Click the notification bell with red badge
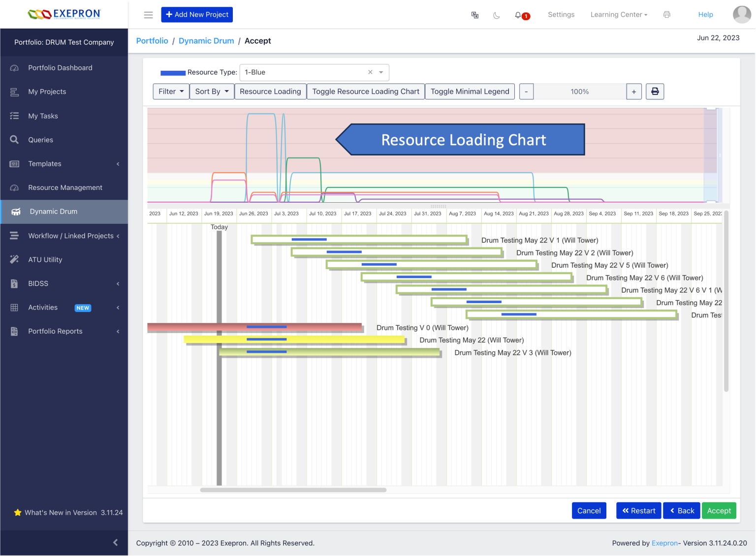This screenshot has height=556, width=756. pos(519,15)
